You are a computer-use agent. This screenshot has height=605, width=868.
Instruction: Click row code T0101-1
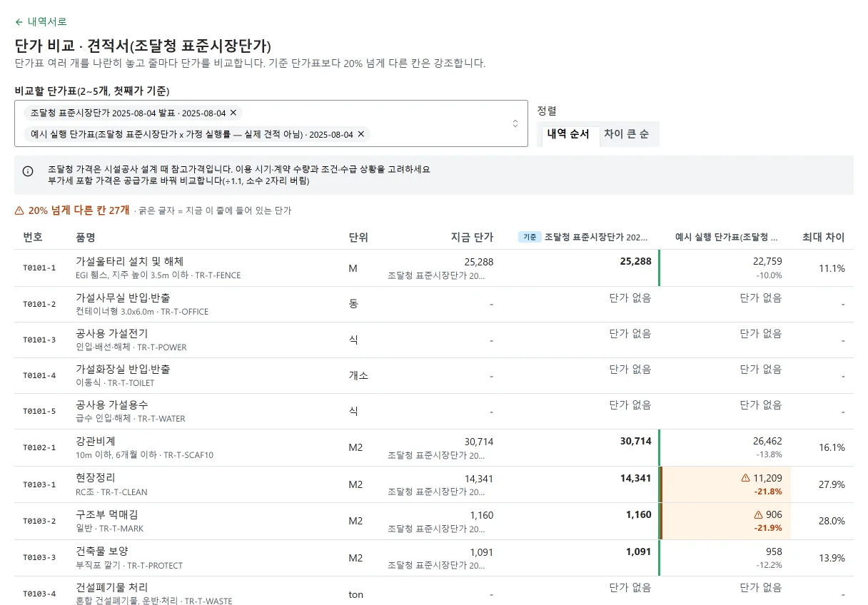[39, 268]
